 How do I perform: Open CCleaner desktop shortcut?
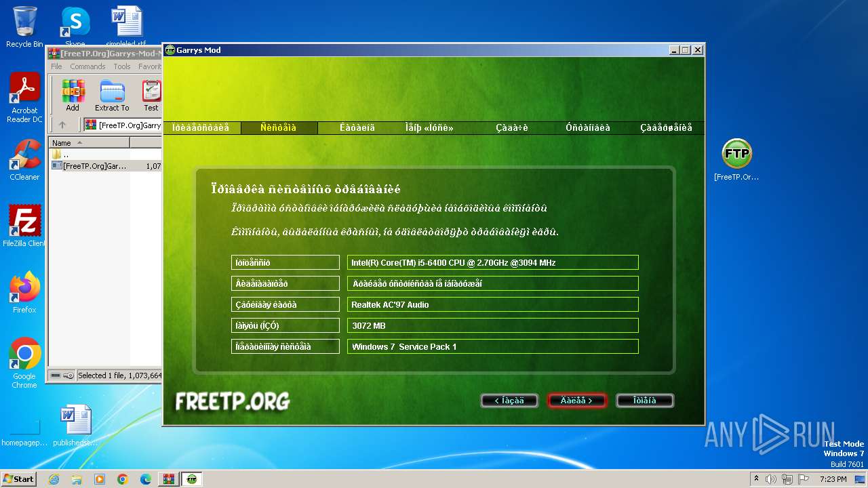[24, 160]
